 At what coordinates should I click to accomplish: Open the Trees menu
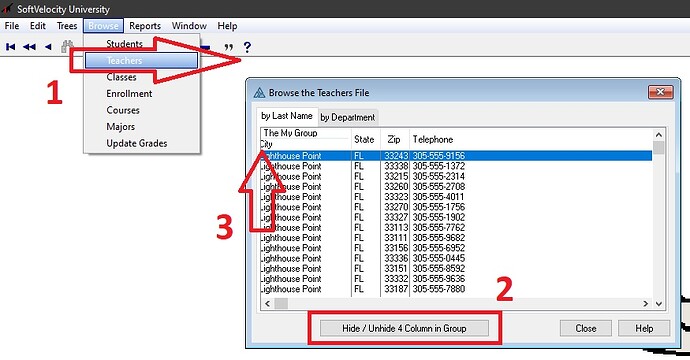67,26
